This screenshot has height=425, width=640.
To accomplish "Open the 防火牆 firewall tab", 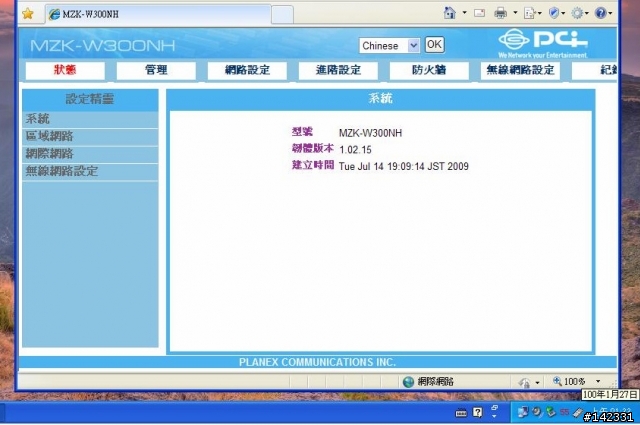I will [429, 70].
